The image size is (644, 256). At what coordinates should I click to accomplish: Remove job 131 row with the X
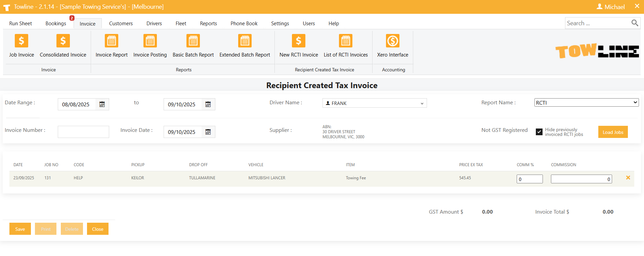pos(628,178)
